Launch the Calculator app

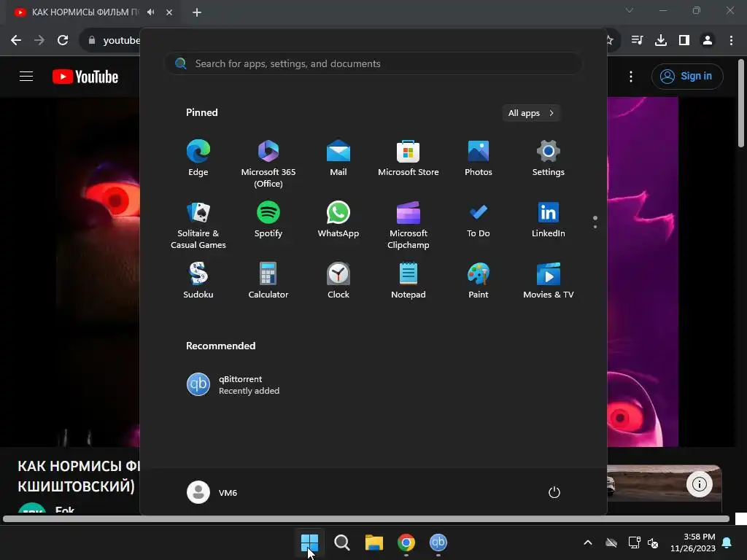point(268,281)
